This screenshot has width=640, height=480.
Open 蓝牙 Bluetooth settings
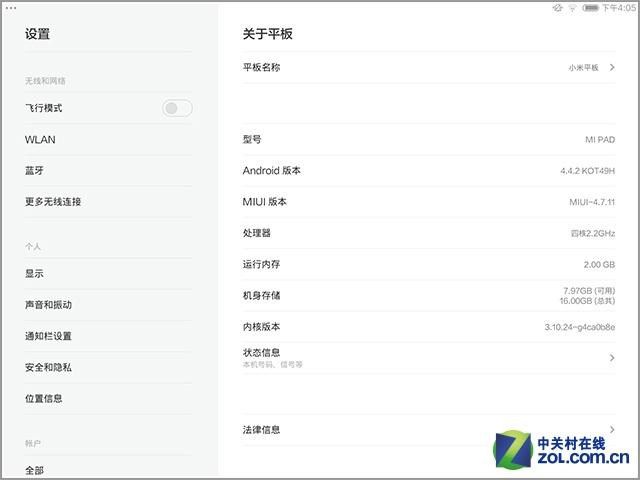pos(108,171)
